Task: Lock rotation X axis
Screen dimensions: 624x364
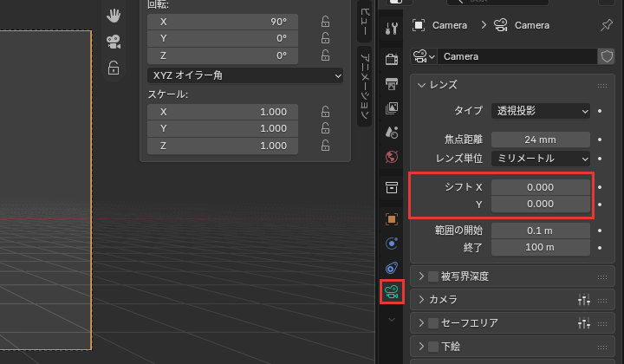Action: 325,22
